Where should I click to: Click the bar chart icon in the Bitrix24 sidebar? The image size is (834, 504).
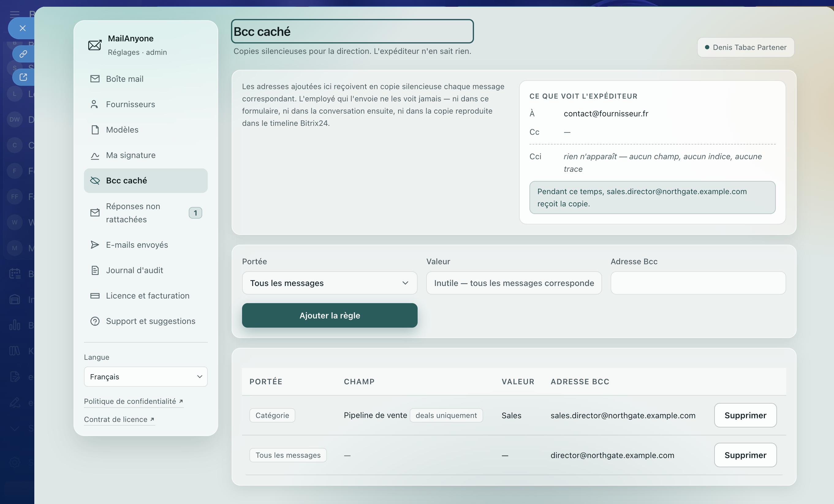pyautogui.click(x=15, y=325)
